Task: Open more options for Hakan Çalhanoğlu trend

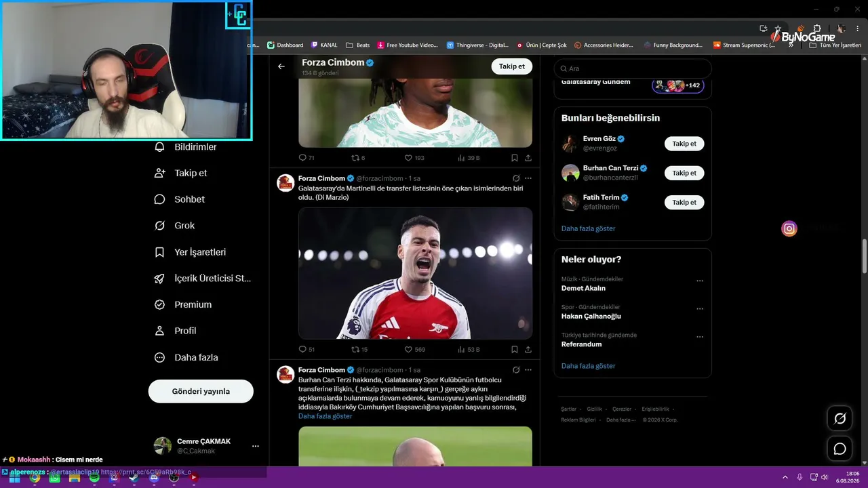Action: point(700,309)
